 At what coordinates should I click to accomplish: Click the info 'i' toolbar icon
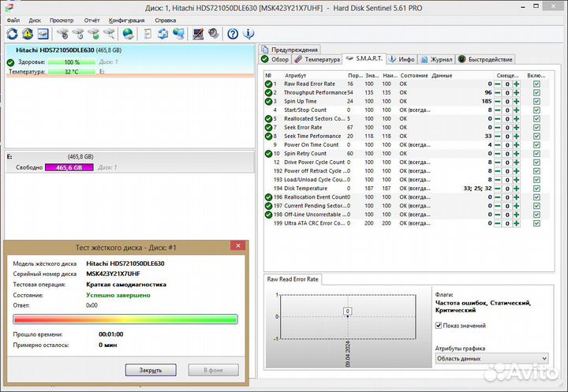[x=250, y=34]
